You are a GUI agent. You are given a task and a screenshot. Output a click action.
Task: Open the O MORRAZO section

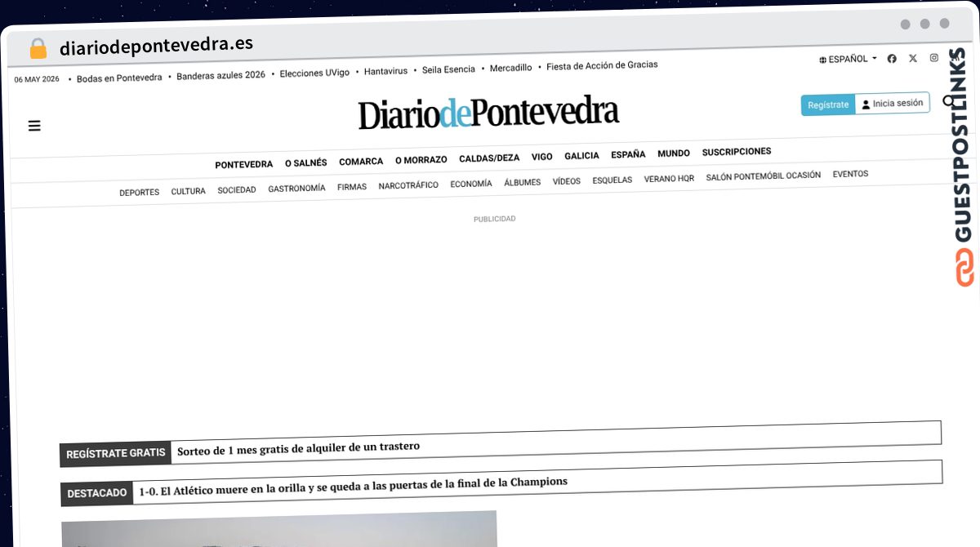[421, 160]
